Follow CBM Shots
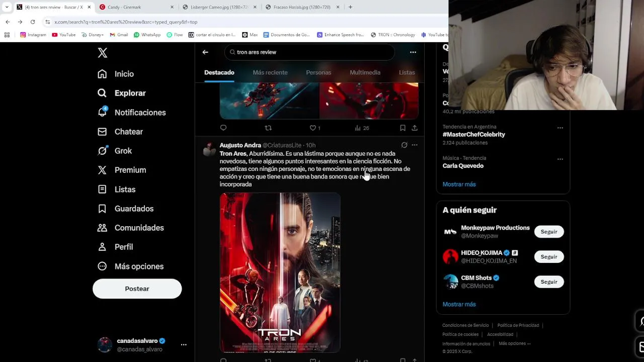Screen dimensions: 644x362 click(549, 282)
